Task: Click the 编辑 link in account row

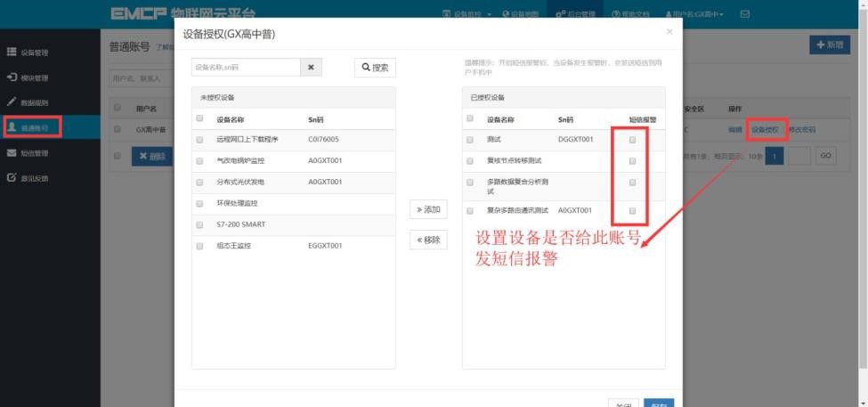Action: [x=734, y=129]
